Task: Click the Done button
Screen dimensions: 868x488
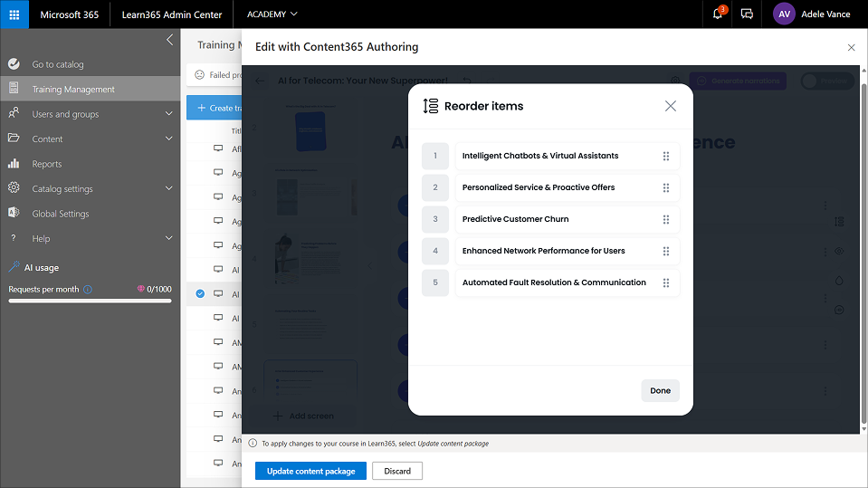Action: (660, 390)
